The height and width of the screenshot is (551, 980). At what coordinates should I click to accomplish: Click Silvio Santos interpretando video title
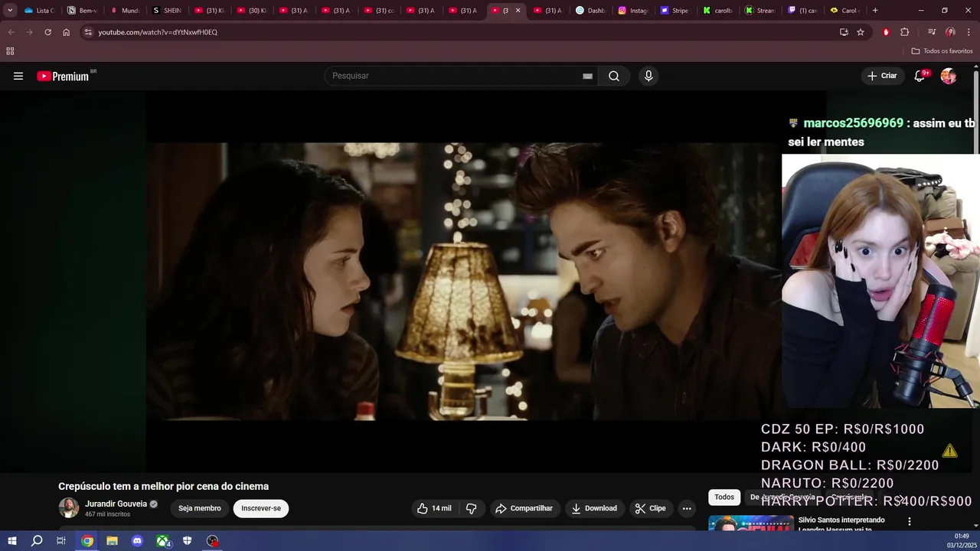[841, 524]
